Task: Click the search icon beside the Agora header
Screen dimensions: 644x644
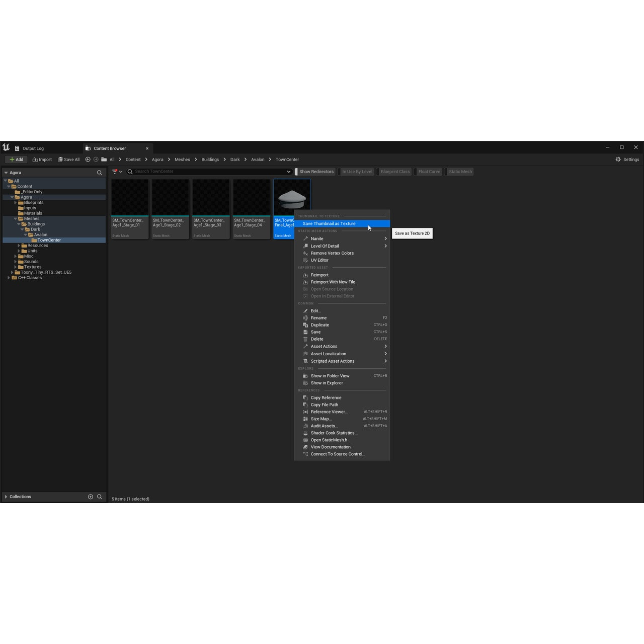Action: [100, 173]
